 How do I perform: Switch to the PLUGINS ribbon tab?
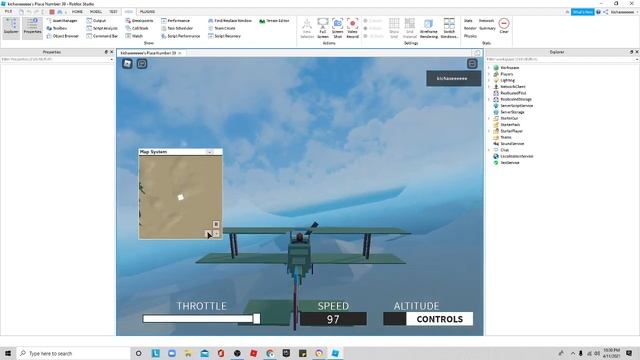[147, 12]
